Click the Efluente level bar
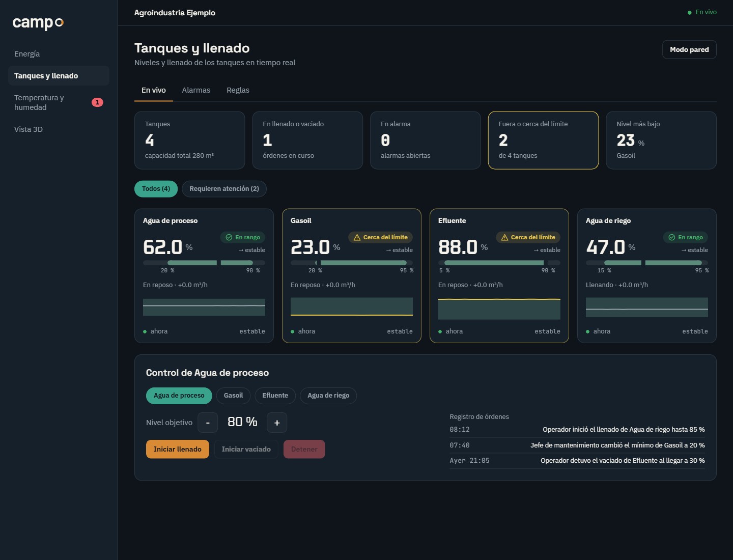The height and width of the screenshot is (560, 733). coord(499,263)
